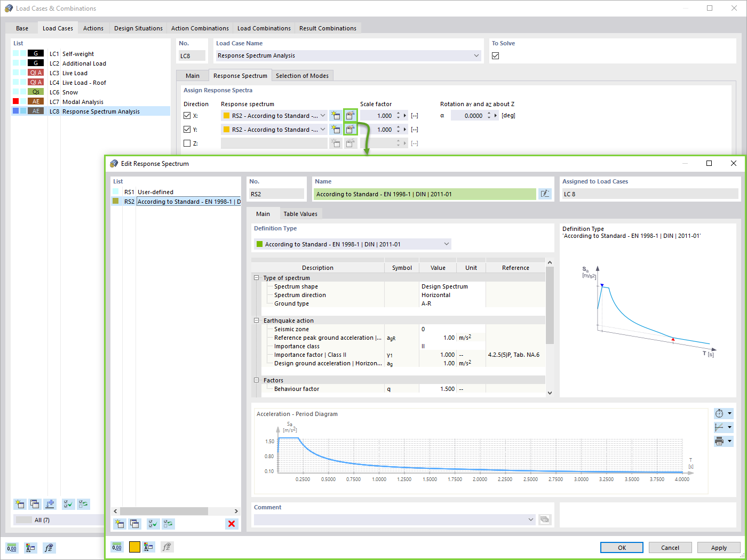
Task: Select RS1 User-defined spectrum
Action: [x=176, y=192]
